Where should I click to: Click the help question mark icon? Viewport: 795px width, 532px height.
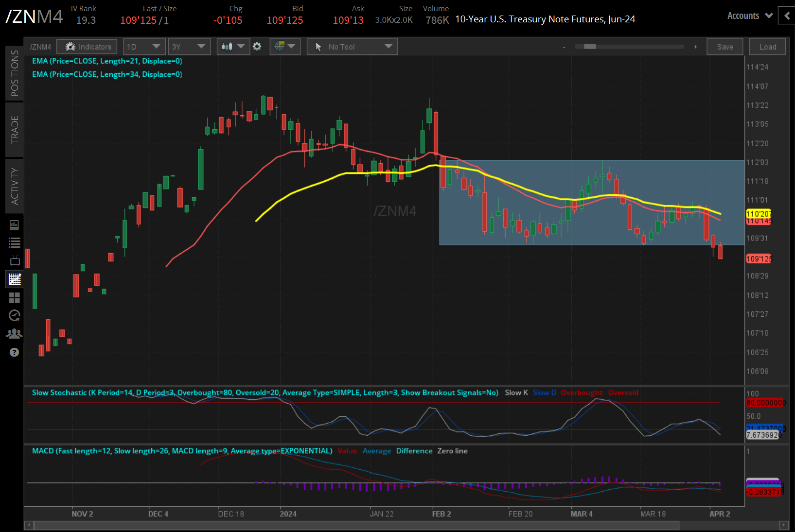coord(15,352)
